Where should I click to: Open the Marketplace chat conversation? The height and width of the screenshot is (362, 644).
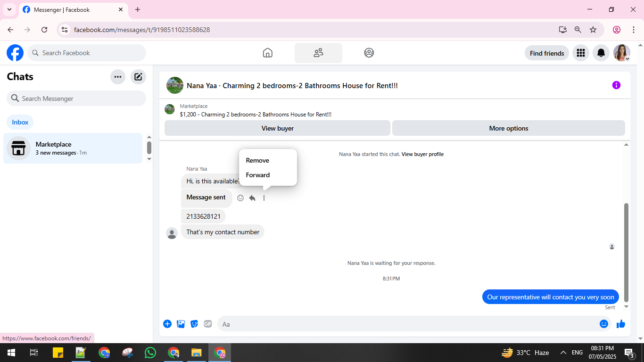[73, 148]
